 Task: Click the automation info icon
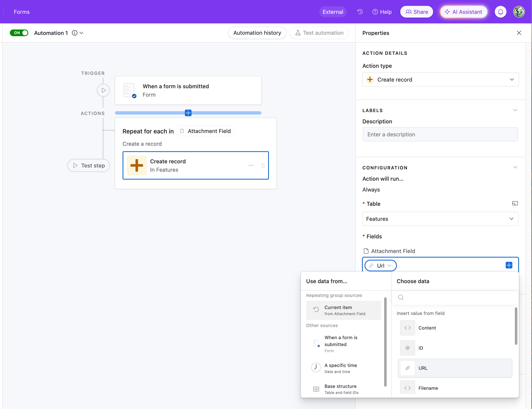point(74,33)
